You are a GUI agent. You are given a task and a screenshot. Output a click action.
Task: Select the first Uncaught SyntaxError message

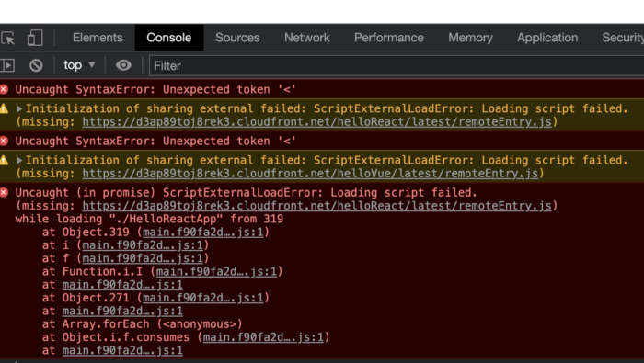(155, 89)
